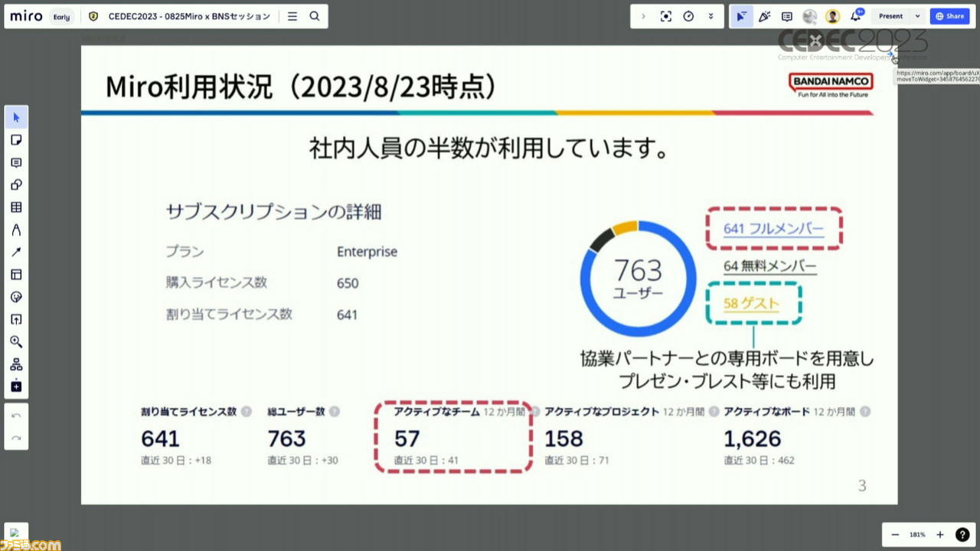Open the help question mark button
The height and width of the screenshot is (551, 980).
962,535
